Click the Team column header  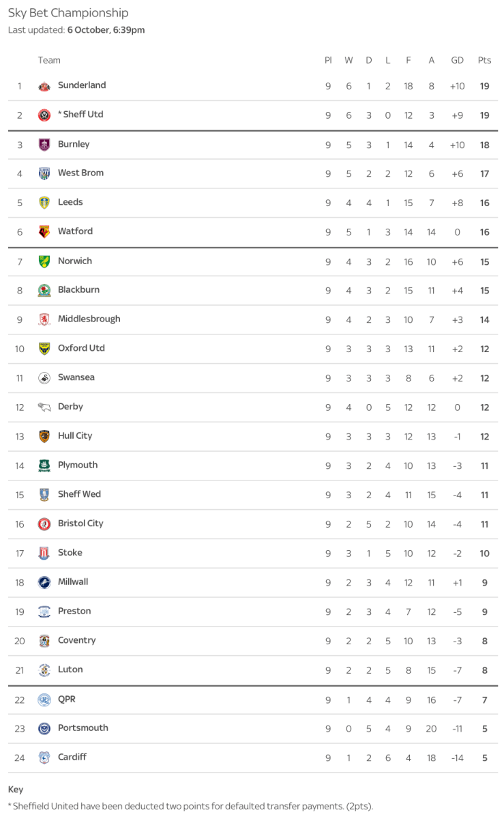(49, 60)
